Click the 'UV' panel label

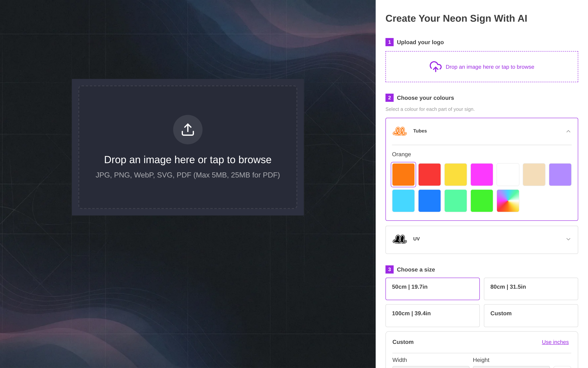click(416, 239)
